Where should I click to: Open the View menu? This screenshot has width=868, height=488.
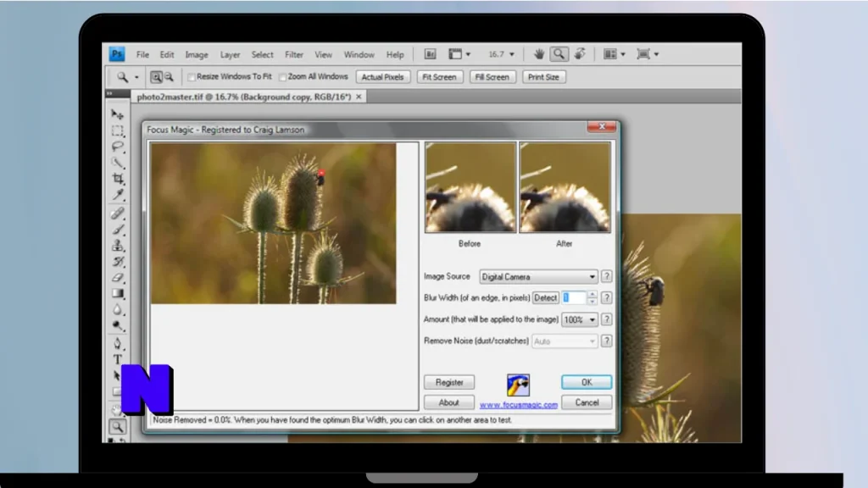pyautogui.click(x=323, y=55)
